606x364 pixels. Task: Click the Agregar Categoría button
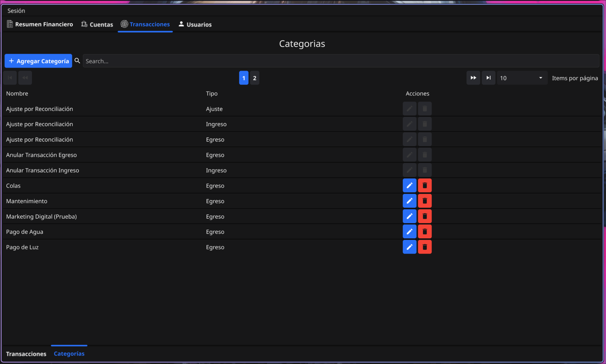pos(38,61)
